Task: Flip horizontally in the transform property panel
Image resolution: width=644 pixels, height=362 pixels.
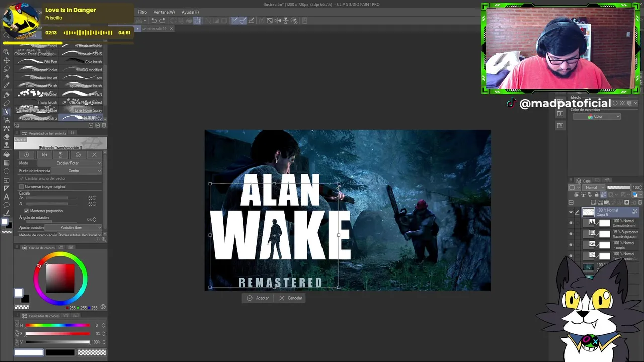Action: pyautogui.click(x=44, y=155)
